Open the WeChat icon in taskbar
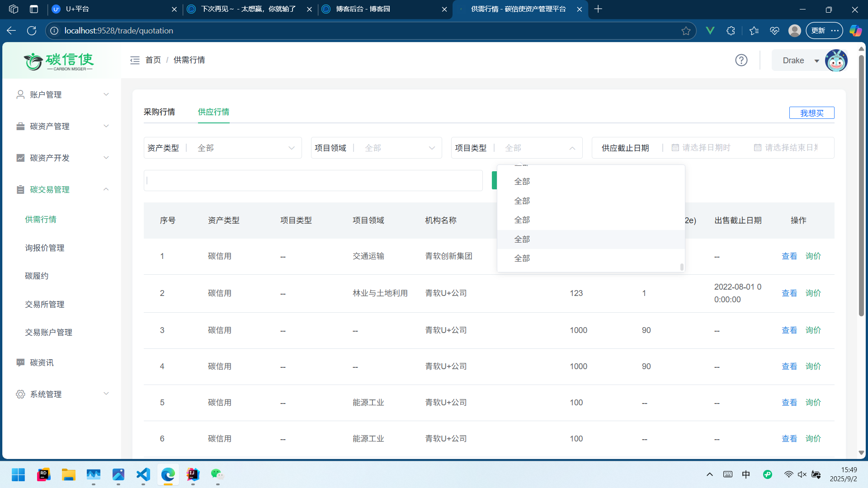This screenshot has height=488, width=868. tap(217, 474)
